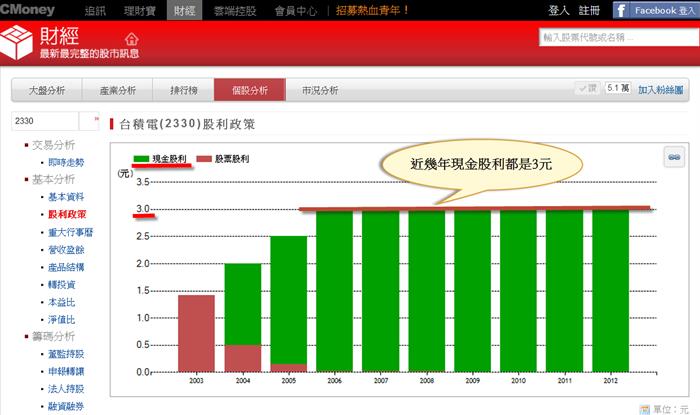Open 即時走勢 in sidebar
Image resolution: width=700 pixels, height=415 pixels.
(x=66, y=162)
